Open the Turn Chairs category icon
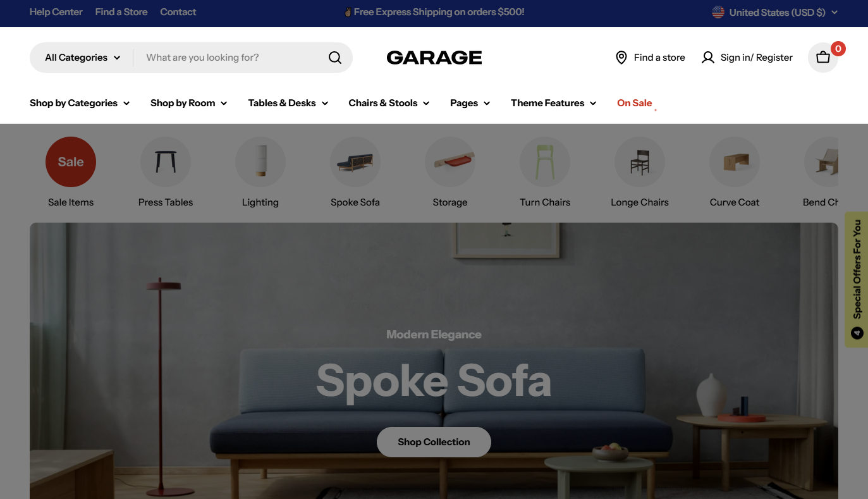This screenshot has width=868, height=499. (545, 162)
